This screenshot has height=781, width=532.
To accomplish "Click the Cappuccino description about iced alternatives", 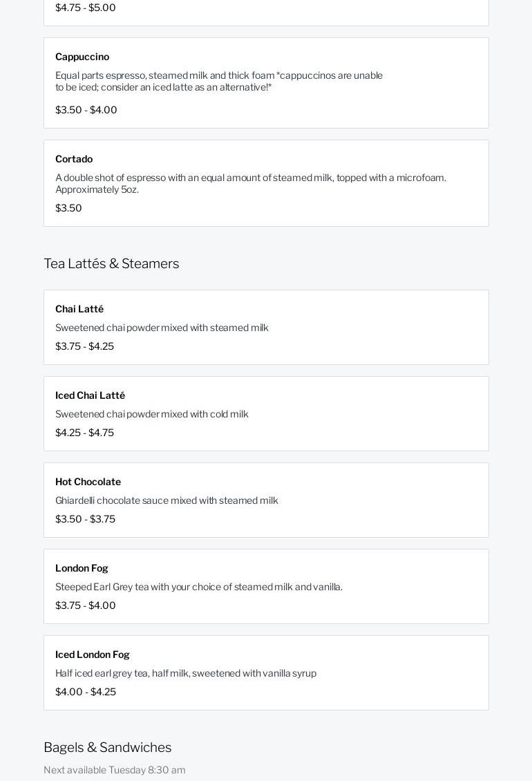I will [x=218, y=82].
